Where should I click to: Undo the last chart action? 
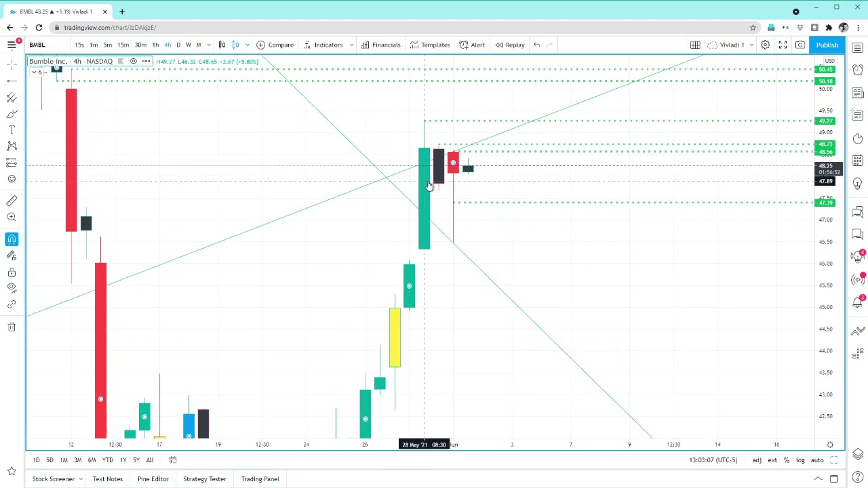pyautogui.click(x=536, y=45)
